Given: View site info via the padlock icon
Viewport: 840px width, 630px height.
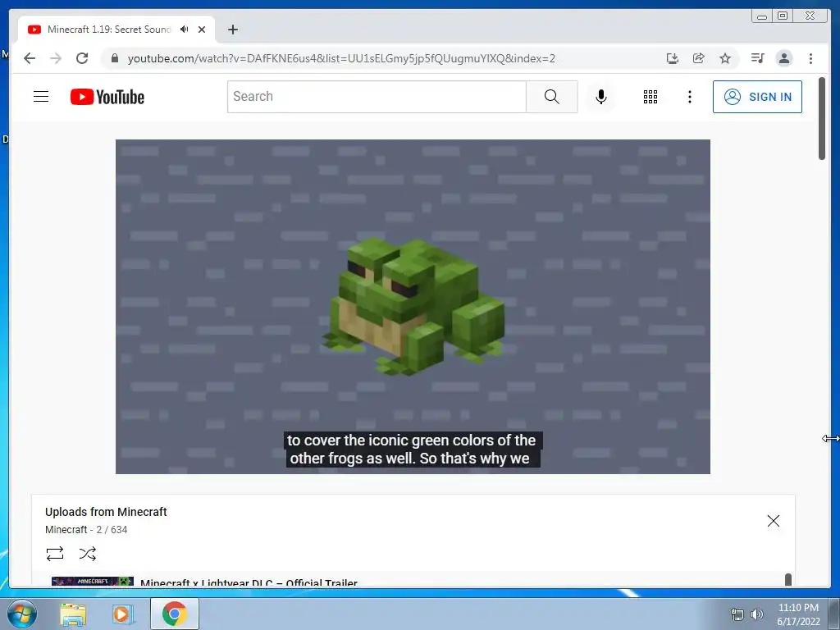Looking at the screenshot, I should pos(115,58).
